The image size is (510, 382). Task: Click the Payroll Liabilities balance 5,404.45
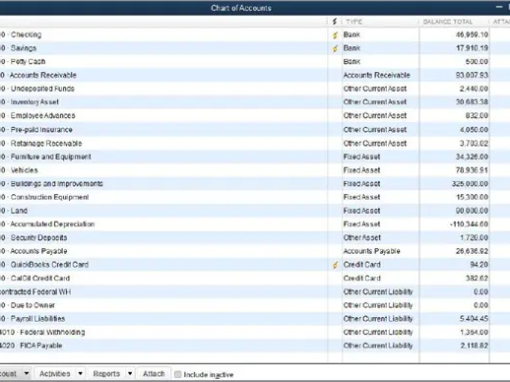[x=474, y=319]
